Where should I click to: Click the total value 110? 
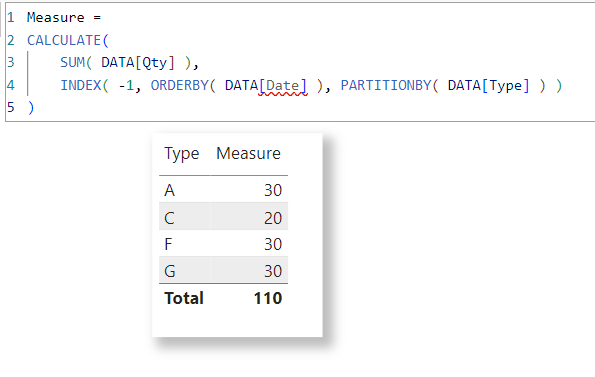click(x=268, y=298)
